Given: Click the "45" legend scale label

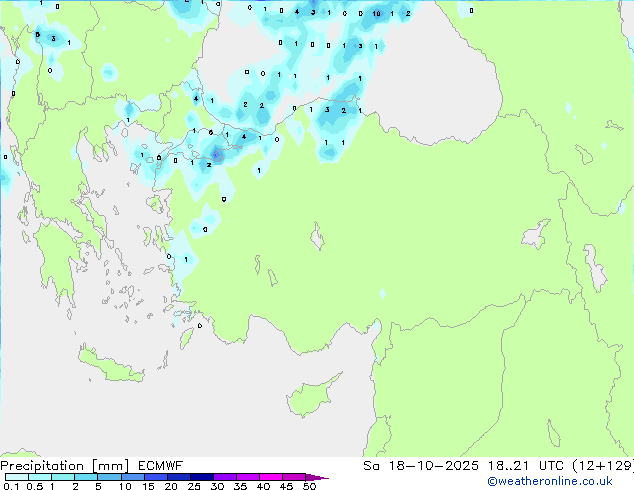Looking at the screenshot, I should tap(286, 486).
